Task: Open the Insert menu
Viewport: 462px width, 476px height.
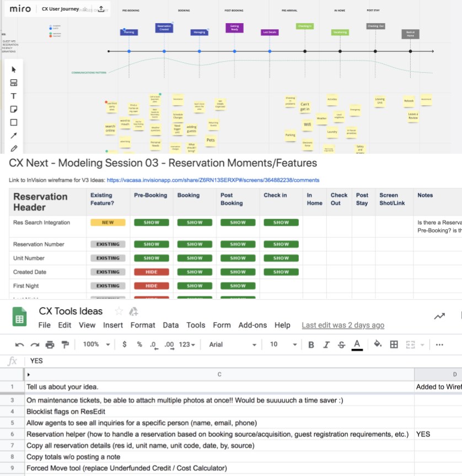Action: point(112,325)
